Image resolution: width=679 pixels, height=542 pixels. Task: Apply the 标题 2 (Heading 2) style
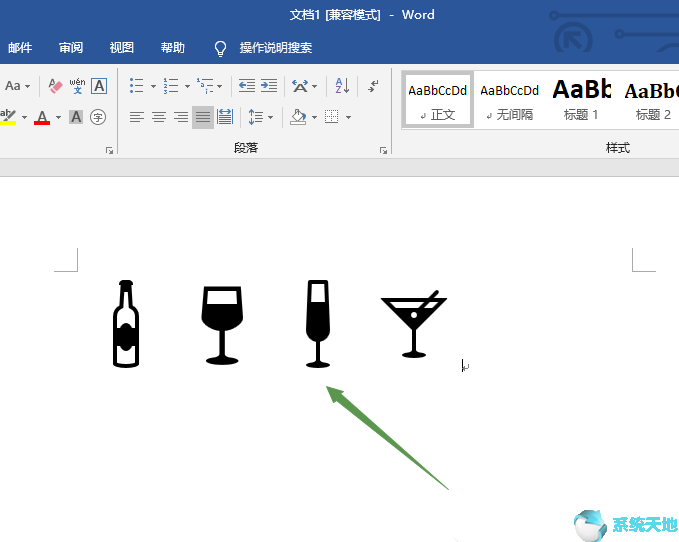coord(652,100)
